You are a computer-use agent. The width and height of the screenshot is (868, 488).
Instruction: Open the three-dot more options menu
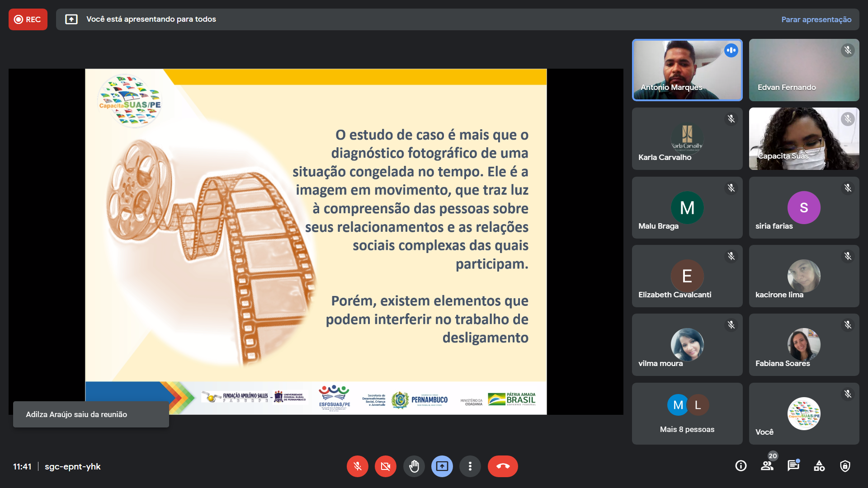[470, 466]
